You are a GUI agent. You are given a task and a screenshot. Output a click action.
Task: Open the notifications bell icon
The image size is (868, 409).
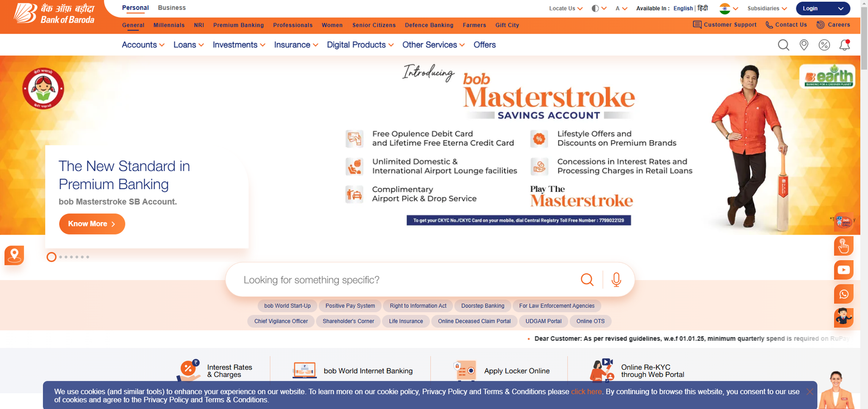(x=845, y=45)
